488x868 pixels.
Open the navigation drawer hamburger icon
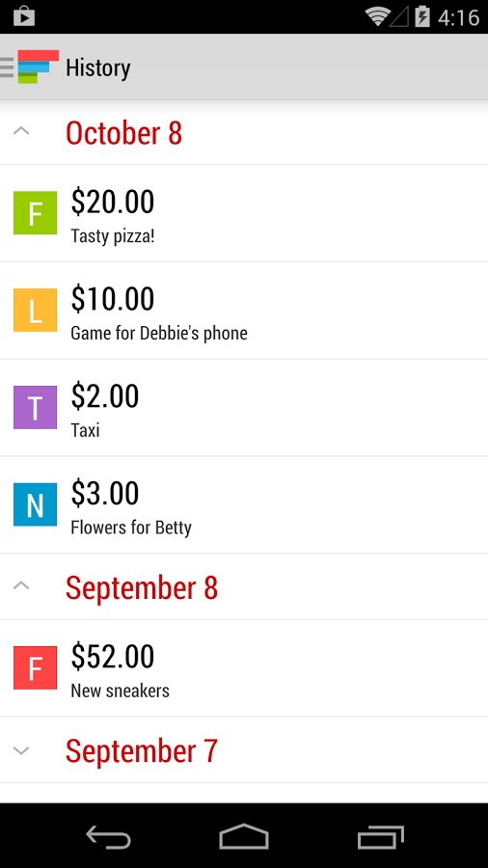(7, 67)
